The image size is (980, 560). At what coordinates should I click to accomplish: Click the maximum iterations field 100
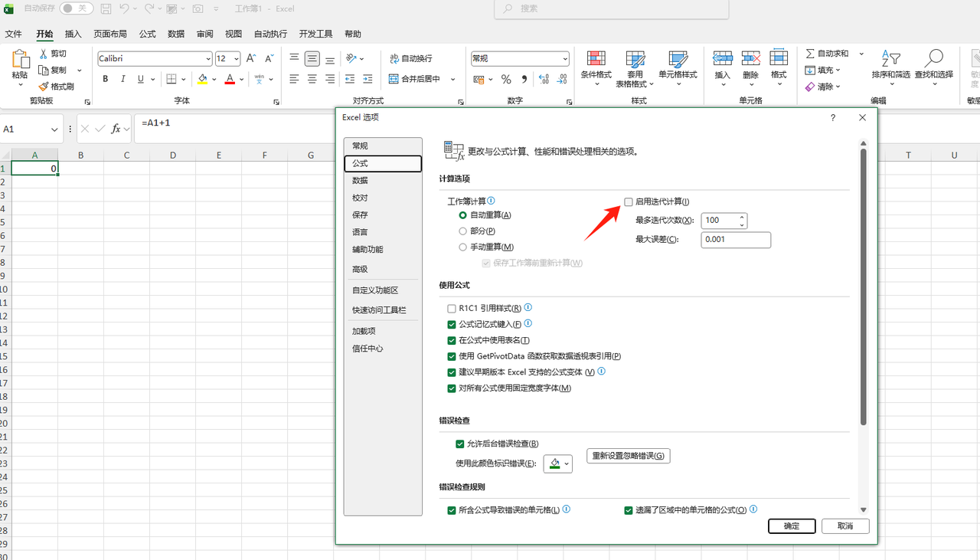[x=720, y=221]
